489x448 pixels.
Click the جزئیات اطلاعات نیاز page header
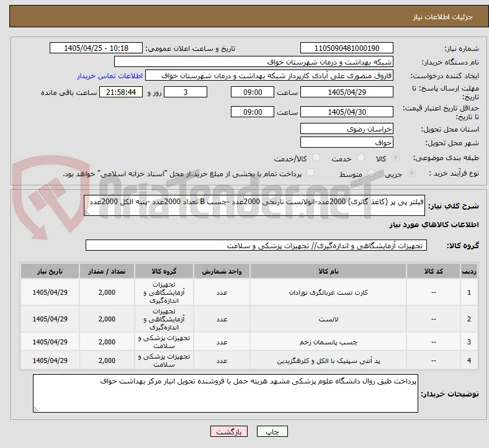pyautogui.click(x=442, y=17)
